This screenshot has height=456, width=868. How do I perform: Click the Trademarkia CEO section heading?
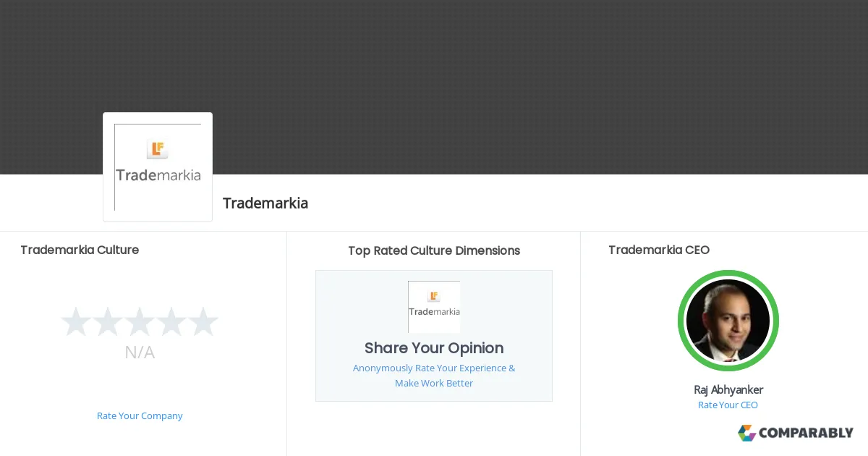659,250
